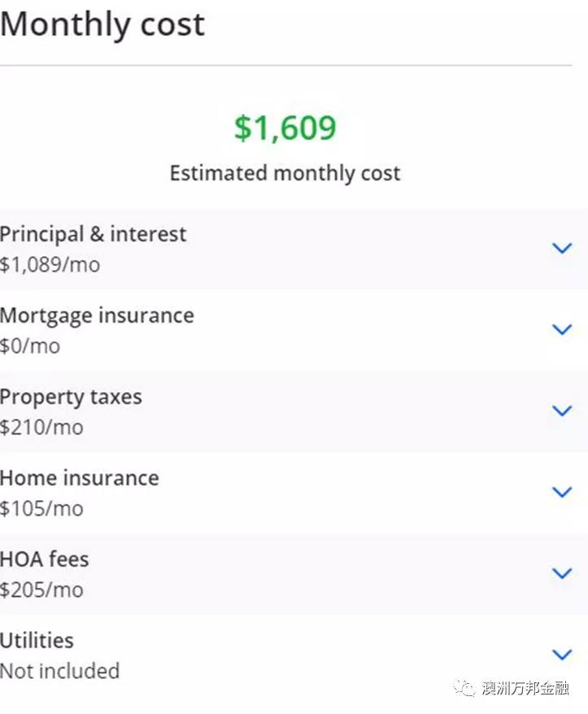Open the Utilities chevron arrow
This screenshot has height=714, width=588.
[562, 655]
